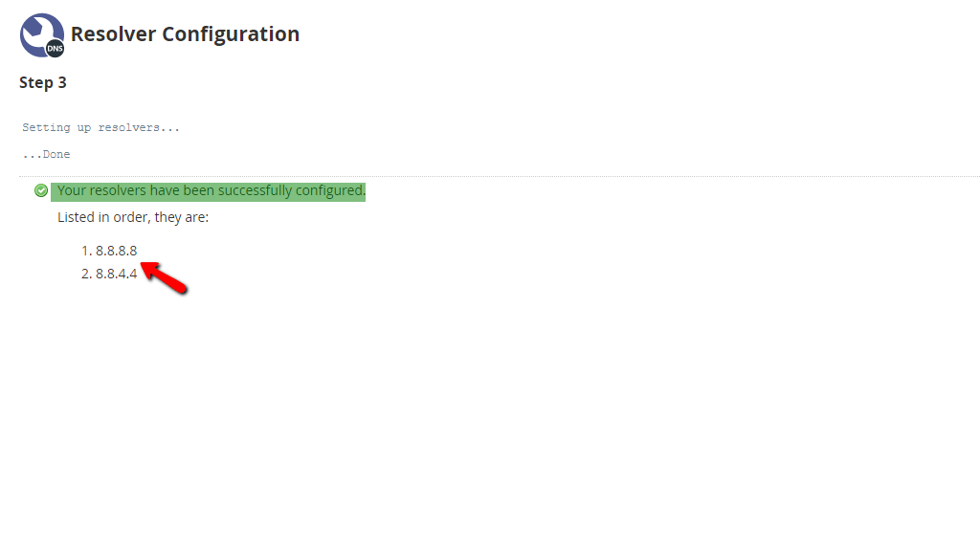Click the word 'Configuration' in page title

click(230, 34)
